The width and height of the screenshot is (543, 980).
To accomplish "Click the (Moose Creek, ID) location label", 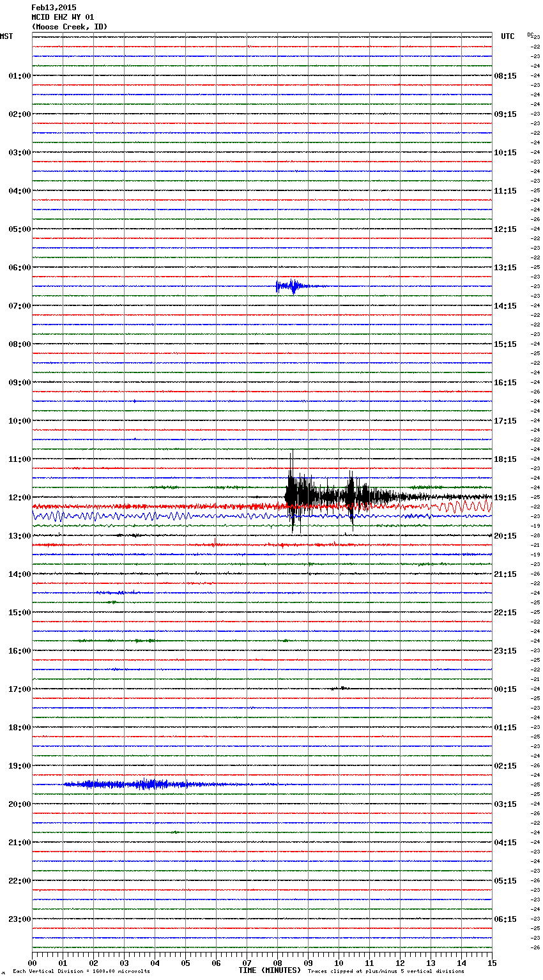I will click(70, 27).
